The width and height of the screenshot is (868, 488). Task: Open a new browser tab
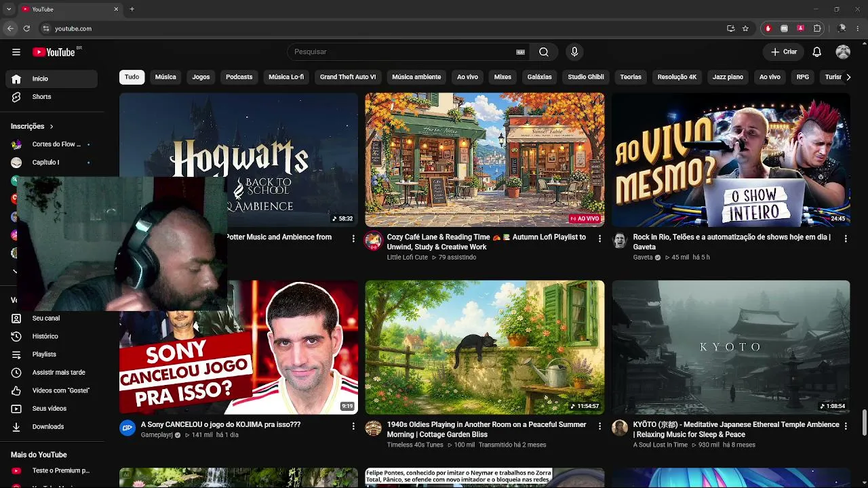point(132,9)
